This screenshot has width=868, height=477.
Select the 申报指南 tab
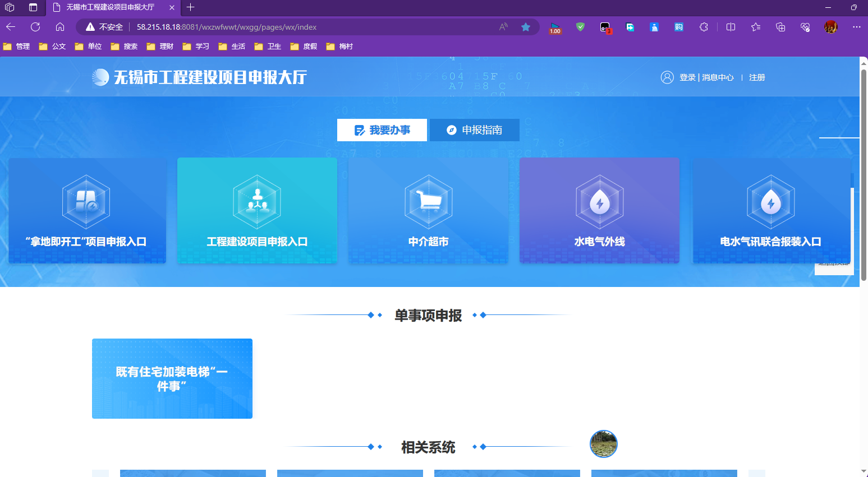474,130
